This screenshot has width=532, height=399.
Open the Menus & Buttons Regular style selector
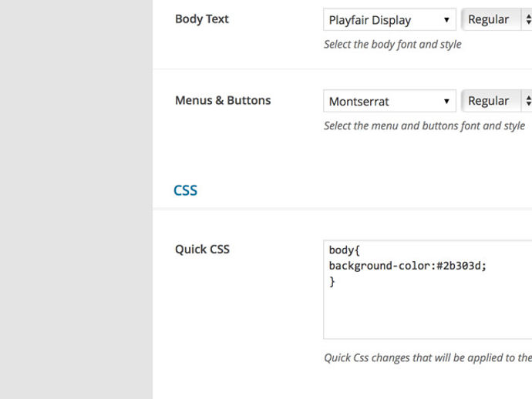click(x=497, y=101)
